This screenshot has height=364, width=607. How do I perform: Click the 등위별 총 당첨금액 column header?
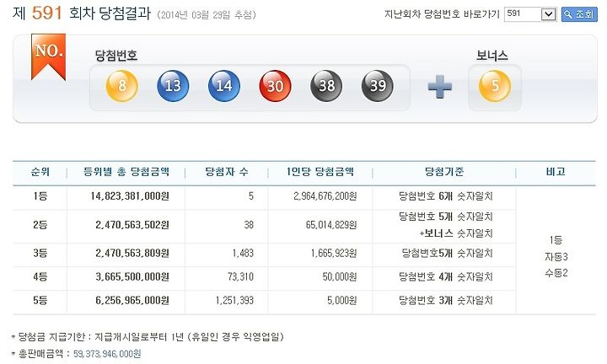126,172
